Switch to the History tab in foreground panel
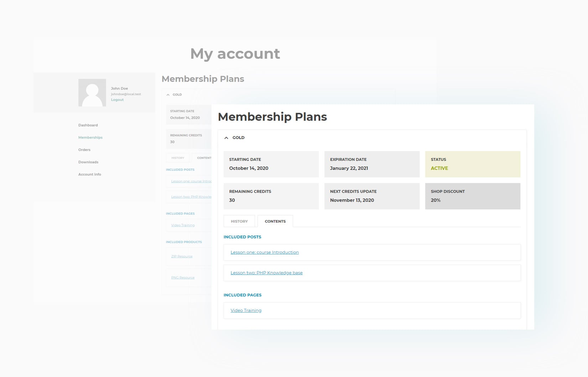This screenshot has height=377, width=588. [x=239, y=221]
